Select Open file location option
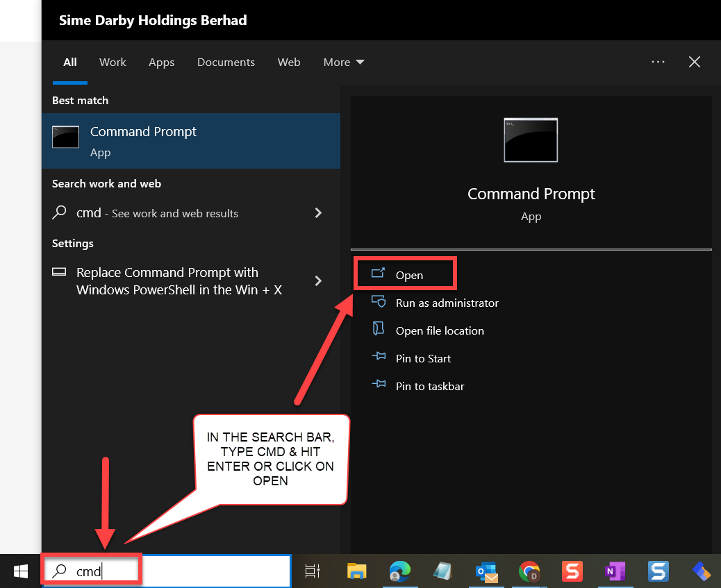The image size is (721, 588). (439, 330)
